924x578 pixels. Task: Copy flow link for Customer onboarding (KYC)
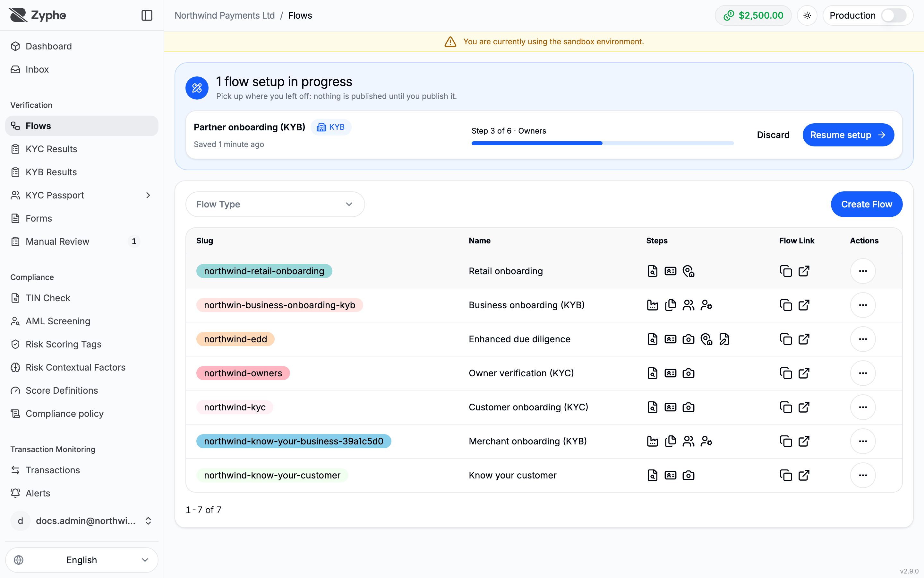click(786, 407)
